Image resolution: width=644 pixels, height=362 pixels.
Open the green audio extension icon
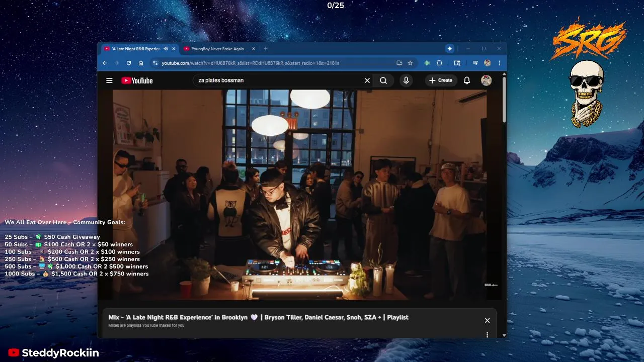pos(427,63)
